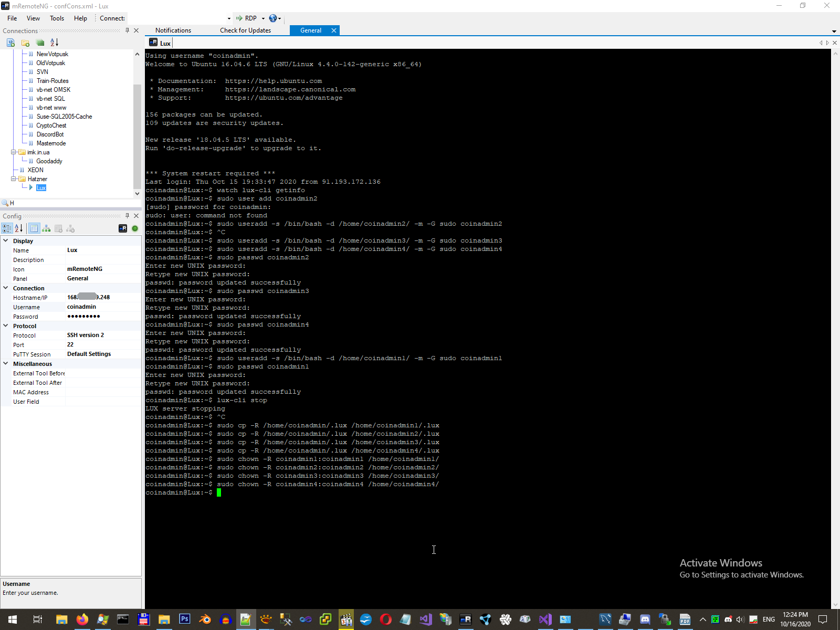This screenshot has height=630, width=840.
Task: Open Photoshop from taskbar
Action: (184, 619)
